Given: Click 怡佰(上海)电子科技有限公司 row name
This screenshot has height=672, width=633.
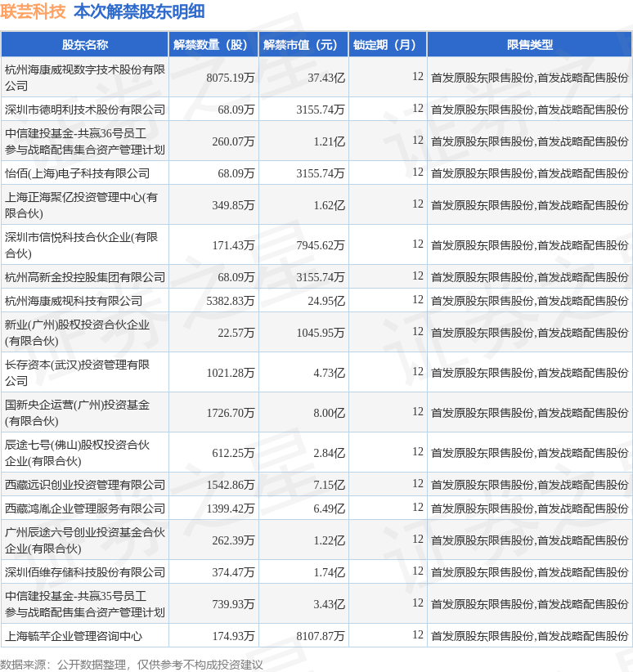Looking at the screenshot, I should coord(77,173).
